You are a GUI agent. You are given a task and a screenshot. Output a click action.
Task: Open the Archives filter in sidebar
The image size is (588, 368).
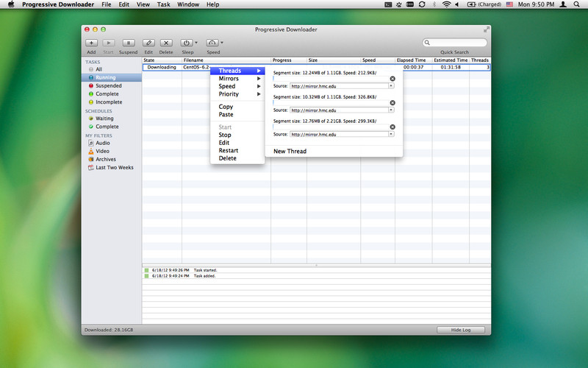[x=105, y=159]
